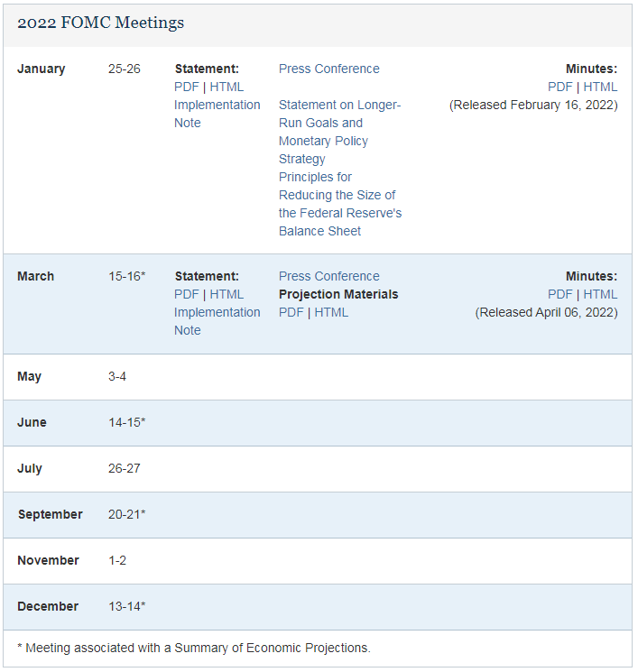Image resolution: width=638 pixels, height=672 pixels.
Task: Open Statement on Longer-Run Goals link
Action: click(340, 132)
